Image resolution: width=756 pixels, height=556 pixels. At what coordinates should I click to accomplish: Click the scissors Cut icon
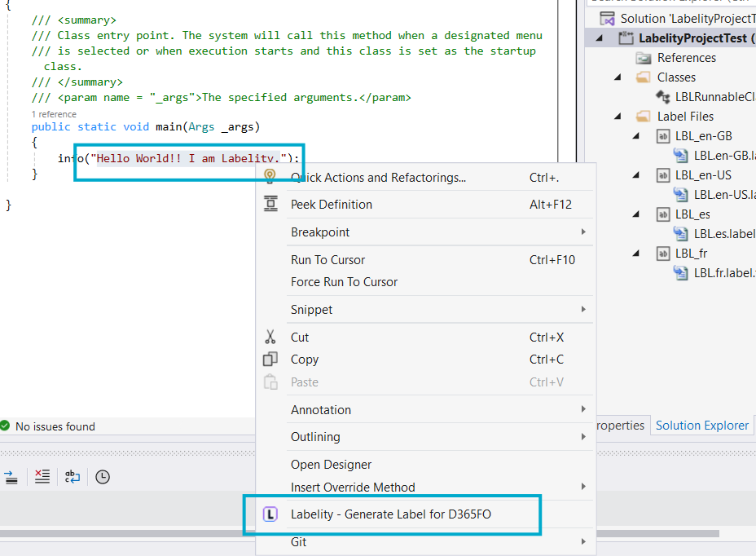pos(270,337)
